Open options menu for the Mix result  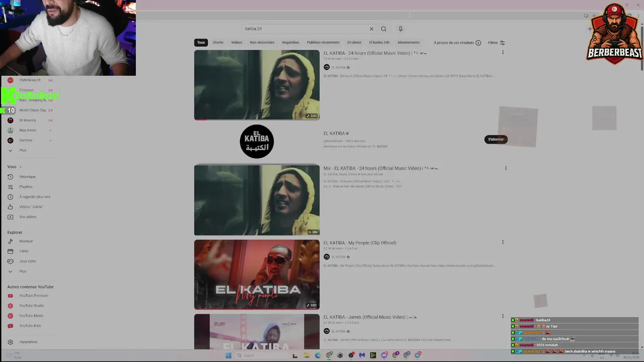coord(506,168)
